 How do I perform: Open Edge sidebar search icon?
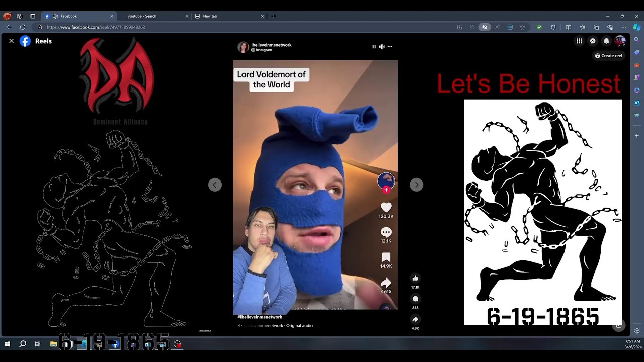(x=637, y=40)
